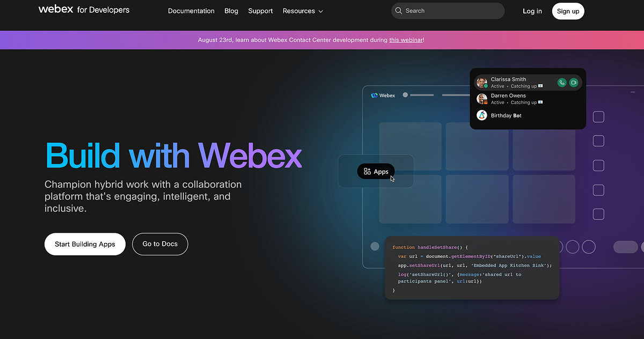
Task: Check the topmost square checkbox on the right panel
Action: 598,116
